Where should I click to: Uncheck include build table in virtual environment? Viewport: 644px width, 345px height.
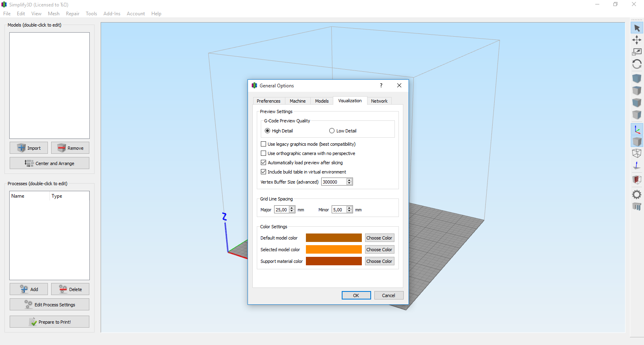(303, 172)
